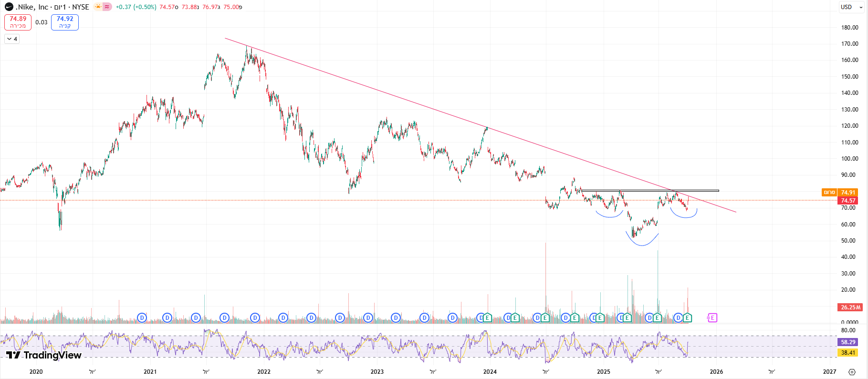Open the second 2023 dividend D marker
This screenshot has height=379, width=868.
(x=424, y=318)
